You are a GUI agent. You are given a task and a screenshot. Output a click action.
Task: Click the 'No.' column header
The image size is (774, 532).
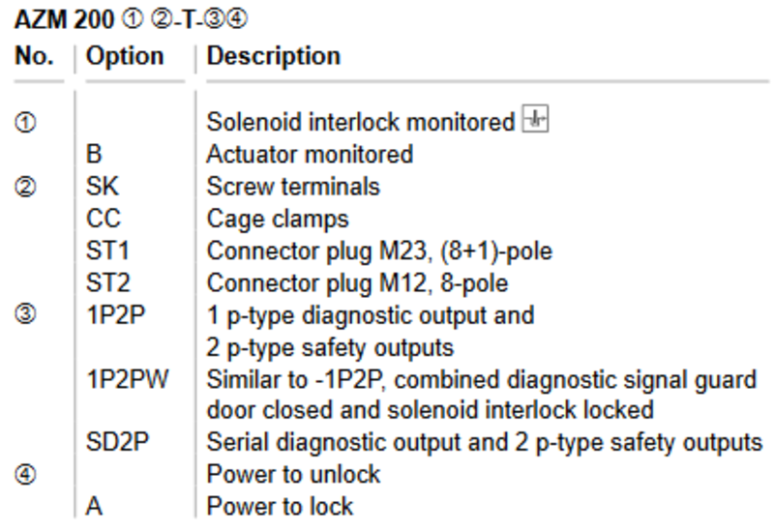(34, 55)
